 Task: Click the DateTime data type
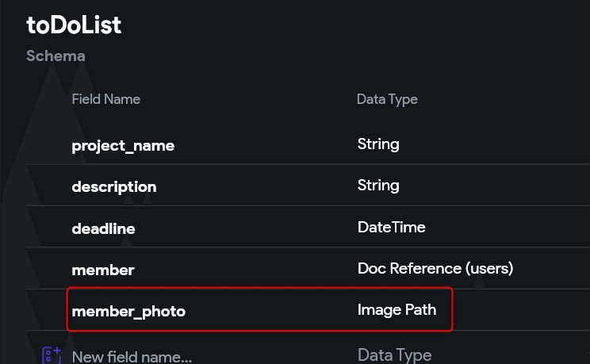(391, 227)
